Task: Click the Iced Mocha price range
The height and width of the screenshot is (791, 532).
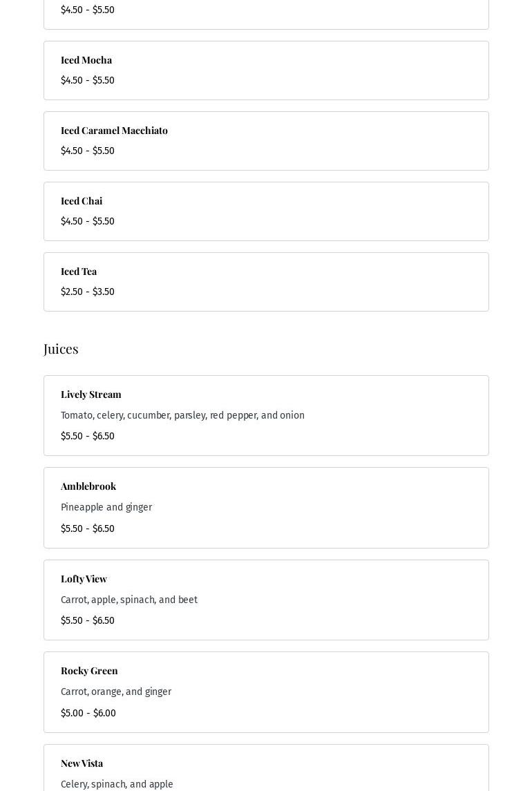Action: click(88, 81)
